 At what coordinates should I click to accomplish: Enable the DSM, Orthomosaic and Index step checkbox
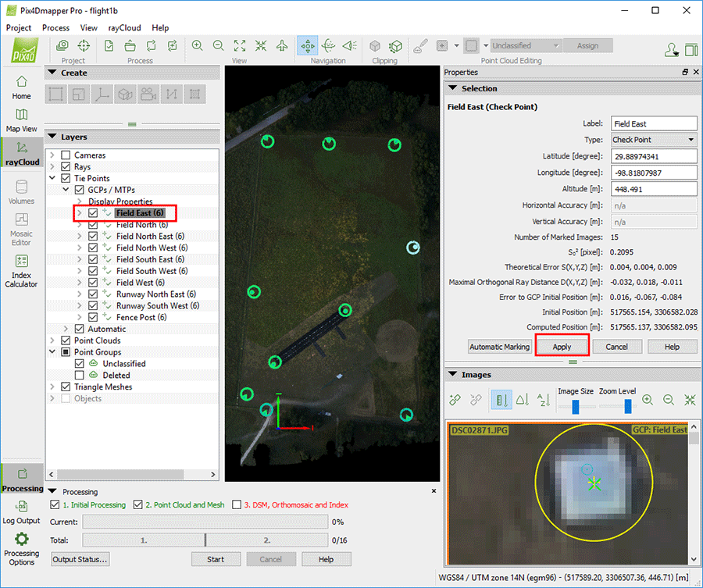coord(237,505)
